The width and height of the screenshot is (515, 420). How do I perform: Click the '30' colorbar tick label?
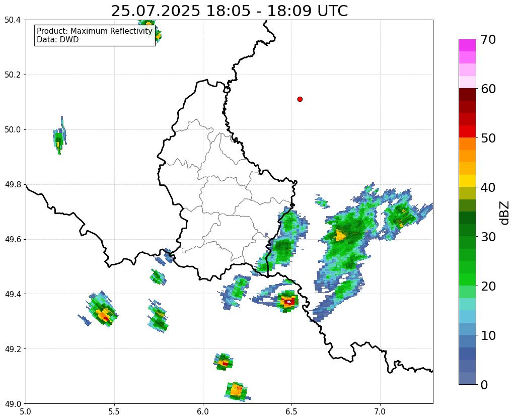tap(487, 237)
